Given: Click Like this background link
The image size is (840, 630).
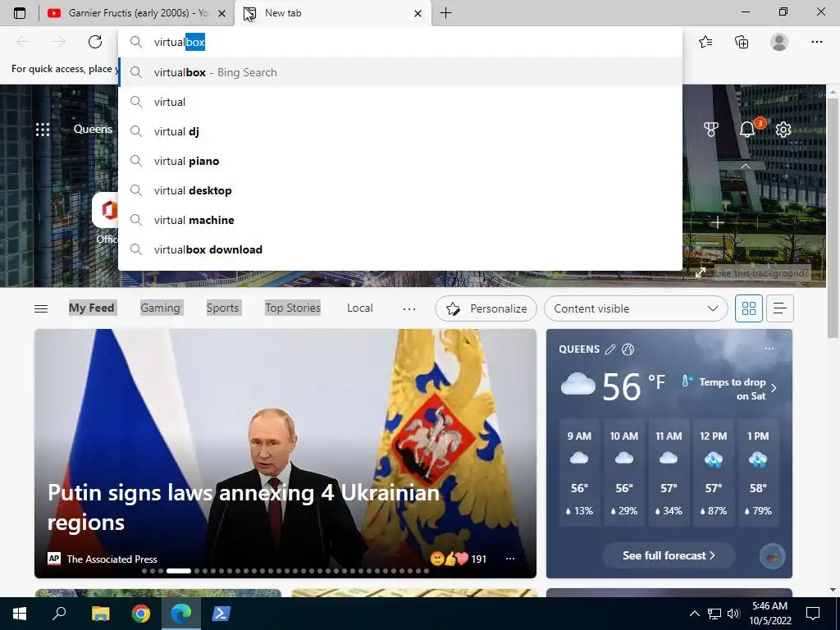Looking at the screenshot, I should [x=761, y=272].
